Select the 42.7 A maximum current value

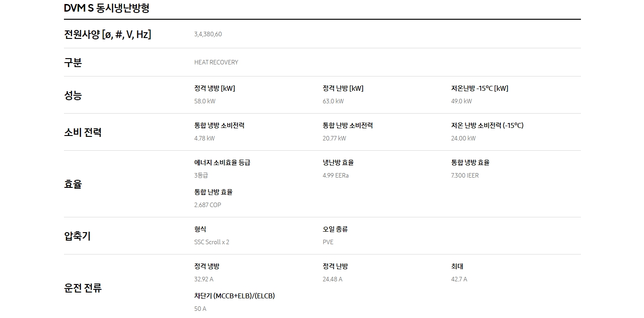point(459,279)
